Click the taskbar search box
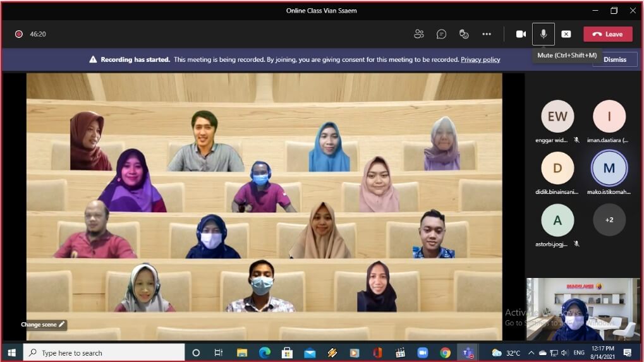Screen dimensions: 644x362 (104, 353)
